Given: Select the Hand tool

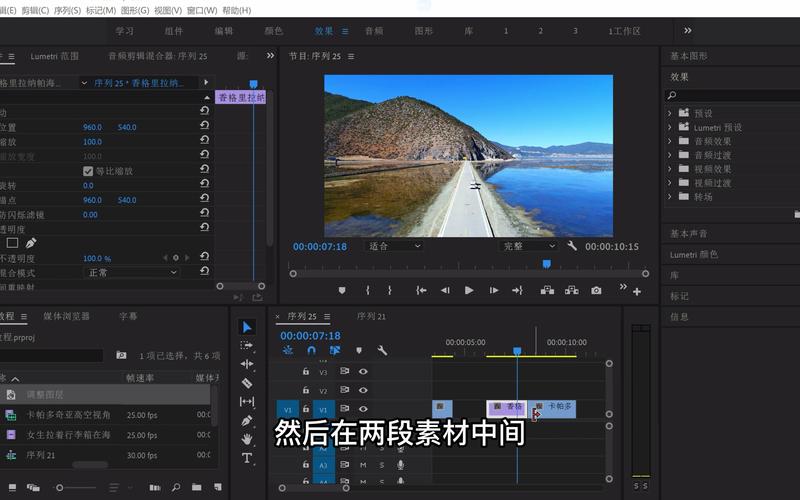Looking at the screenshot, I should coord(247,439).
